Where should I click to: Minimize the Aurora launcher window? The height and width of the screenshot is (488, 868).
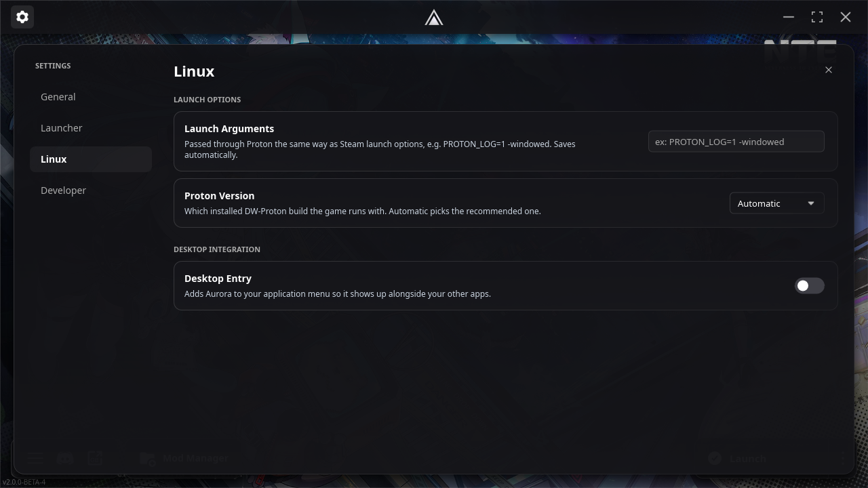[x=789, y=17]
